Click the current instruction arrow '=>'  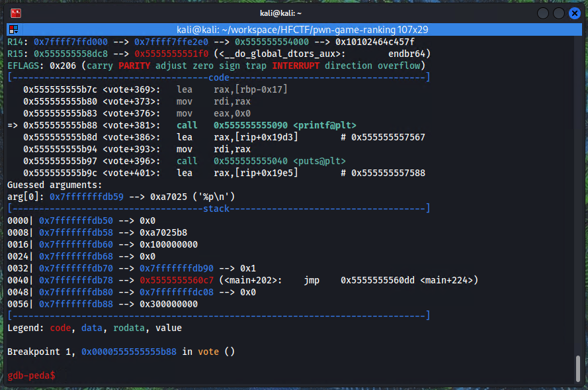pos(13,125)
